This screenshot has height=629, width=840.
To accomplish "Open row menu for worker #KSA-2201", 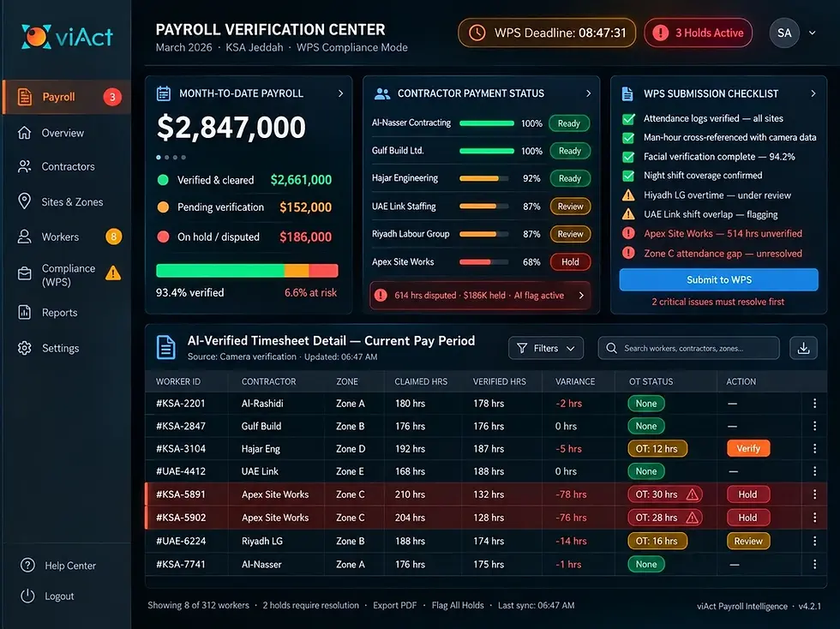I will point(815,404).
